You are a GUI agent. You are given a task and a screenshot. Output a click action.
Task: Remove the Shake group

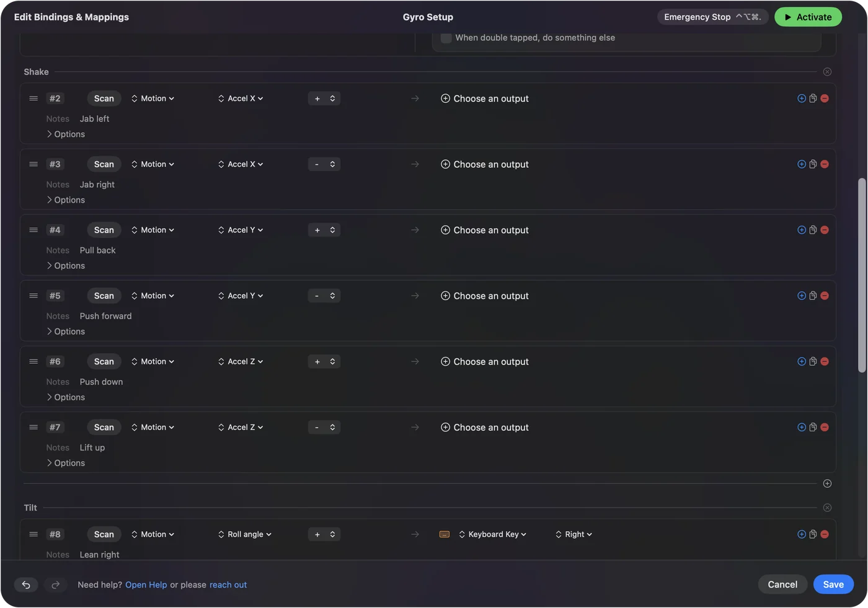[827, 72]
